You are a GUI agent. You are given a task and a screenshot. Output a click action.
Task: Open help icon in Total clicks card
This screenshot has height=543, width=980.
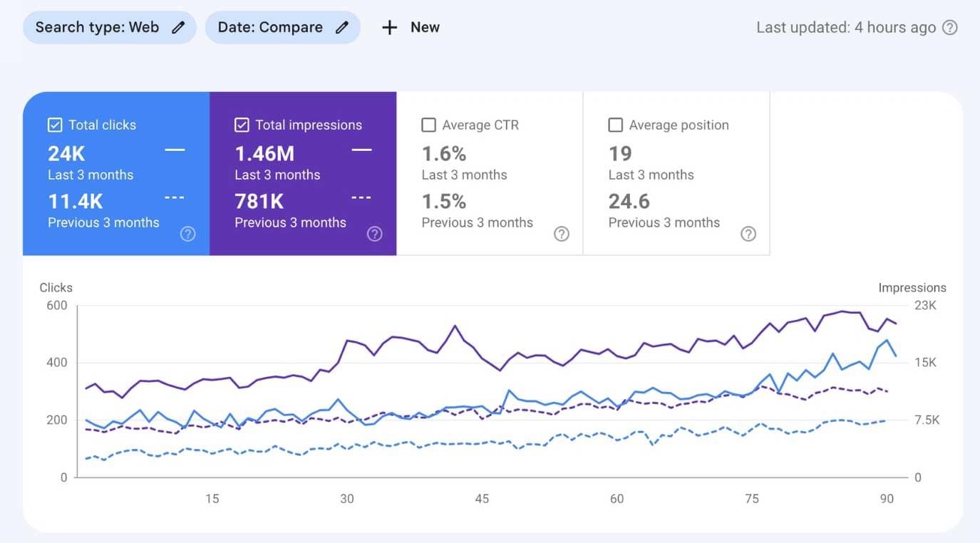pos(188,234)
